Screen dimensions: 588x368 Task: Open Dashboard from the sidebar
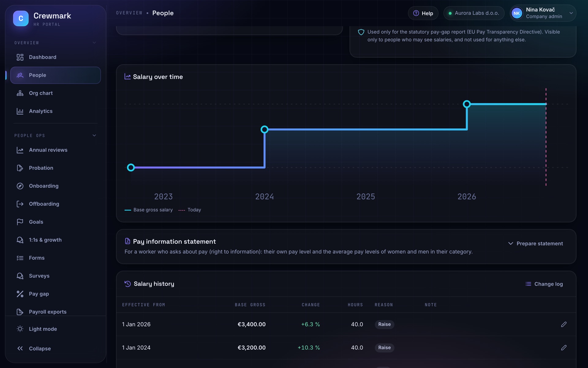pos(55,57)
